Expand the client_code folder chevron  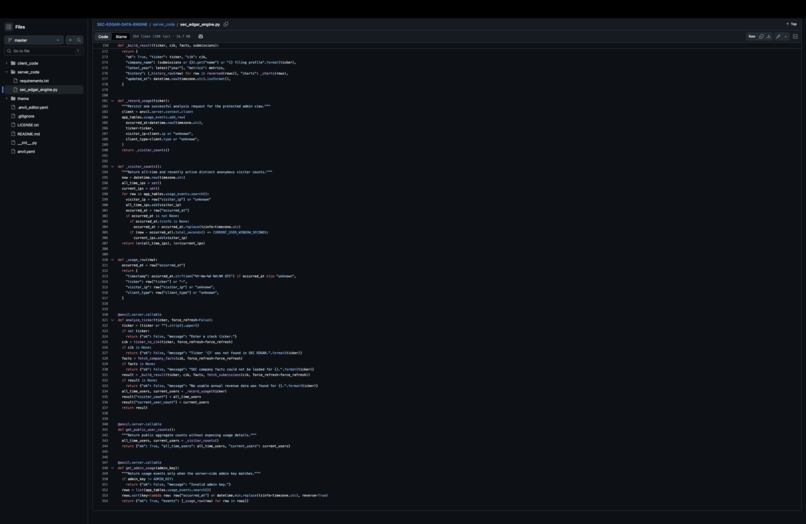click(7, 63)
